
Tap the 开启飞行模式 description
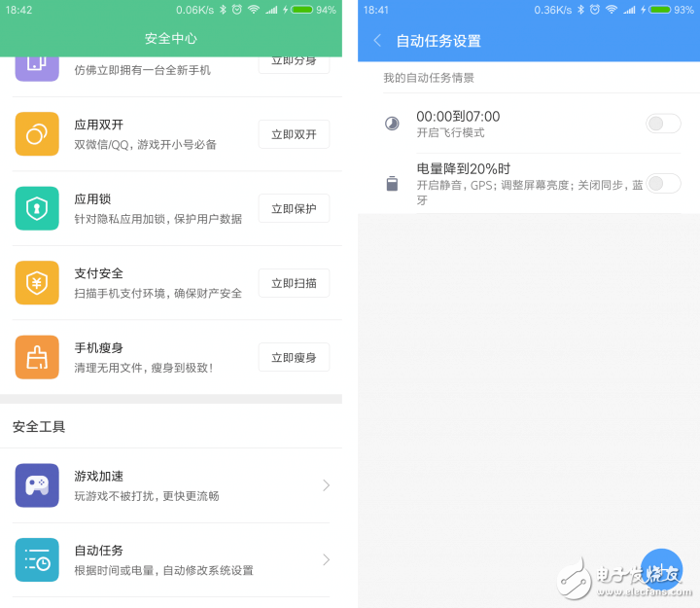450,132
